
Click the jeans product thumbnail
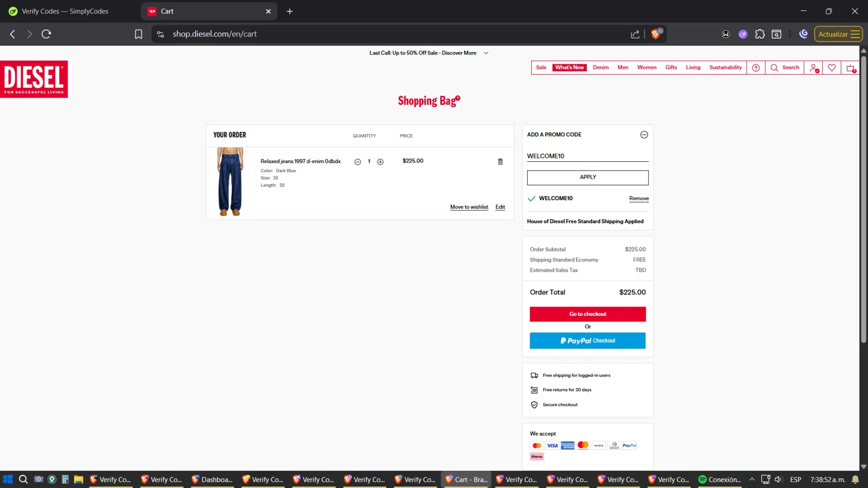230,182
